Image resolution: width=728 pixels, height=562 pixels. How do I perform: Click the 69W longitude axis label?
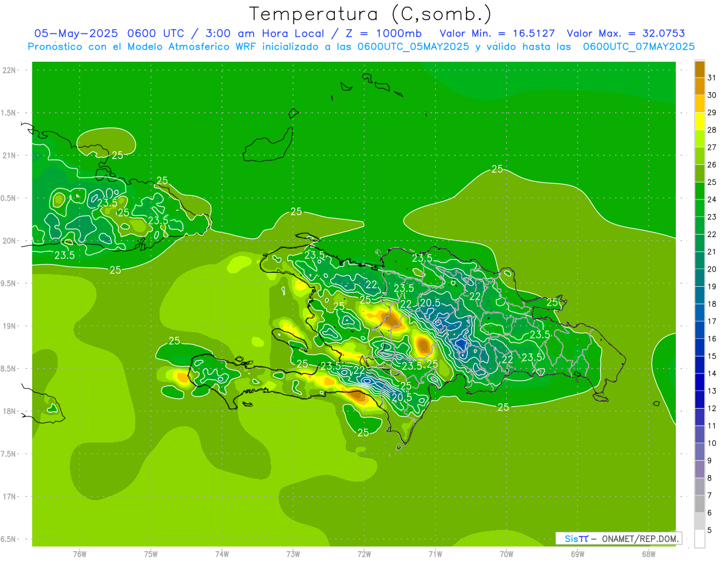point(578,554)
